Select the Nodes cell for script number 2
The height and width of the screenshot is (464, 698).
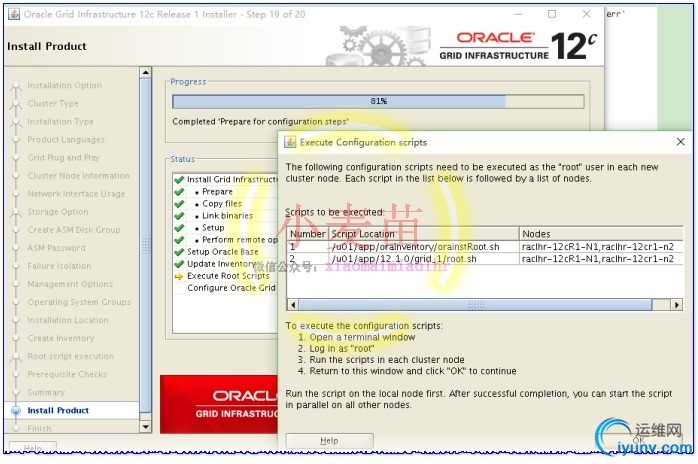pyautogui.click(x=601, y=259)
